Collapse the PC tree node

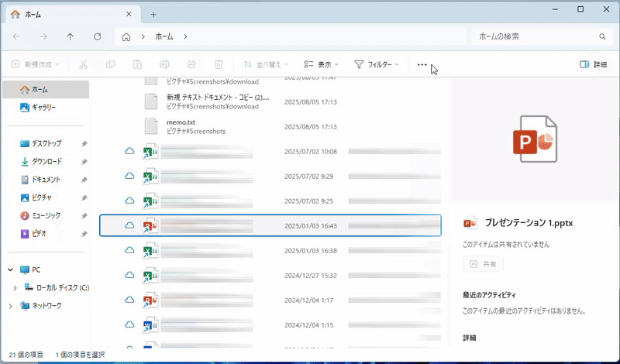(11, 270)
